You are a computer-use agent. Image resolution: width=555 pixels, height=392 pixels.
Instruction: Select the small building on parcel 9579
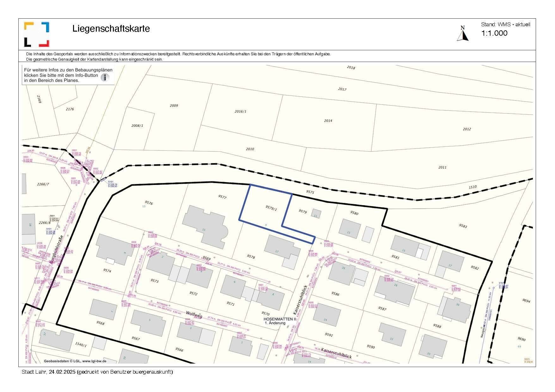316,214
